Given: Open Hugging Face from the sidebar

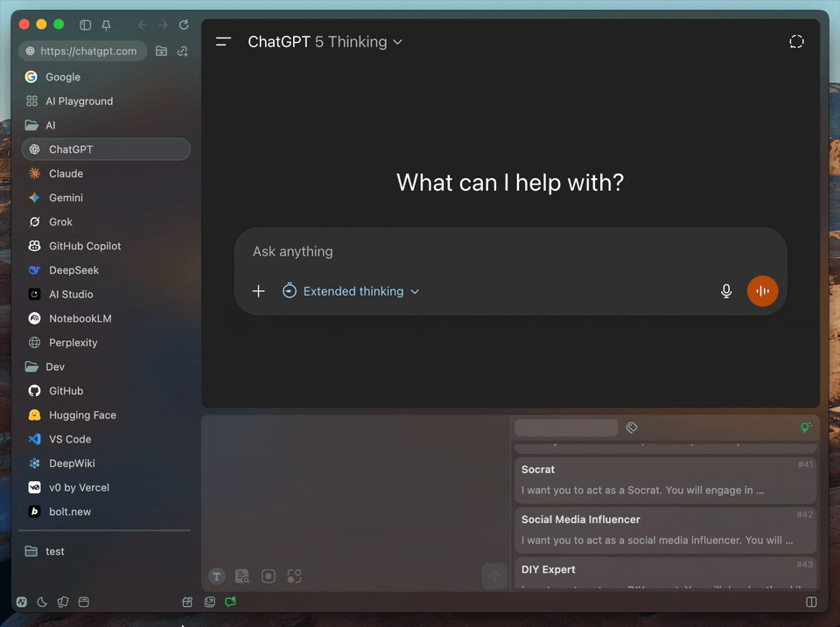Looking at the screenshot, I should [106, 415].
